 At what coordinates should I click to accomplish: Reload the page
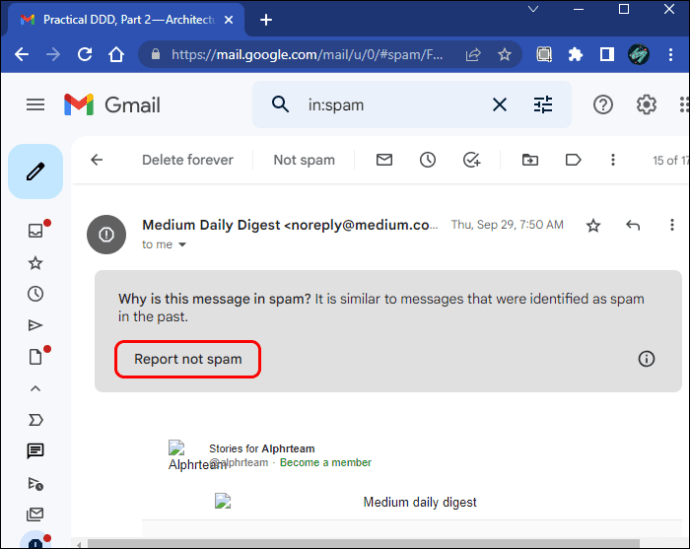tap(85, 55)
